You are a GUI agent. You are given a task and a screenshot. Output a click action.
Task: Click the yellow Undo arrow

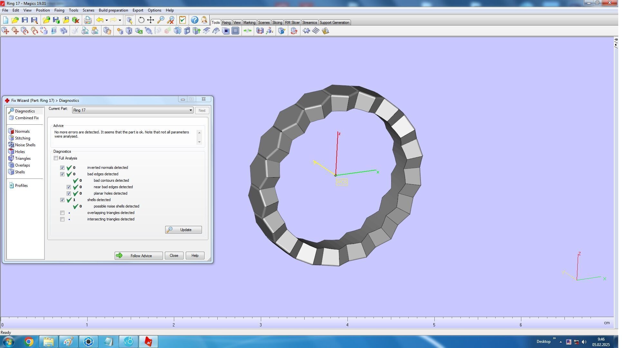[100, 20]
